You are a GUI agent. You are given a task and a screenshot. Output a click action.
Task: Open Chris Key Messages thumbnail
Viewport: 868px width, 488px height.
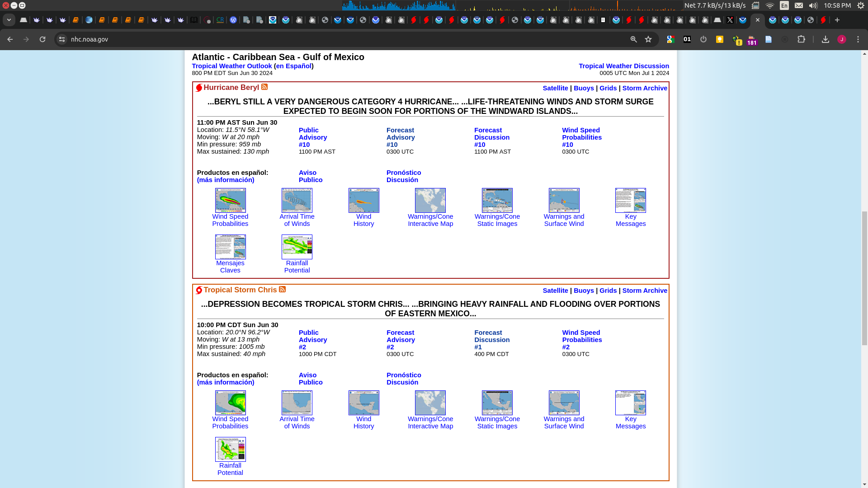[x=631, y=403]
